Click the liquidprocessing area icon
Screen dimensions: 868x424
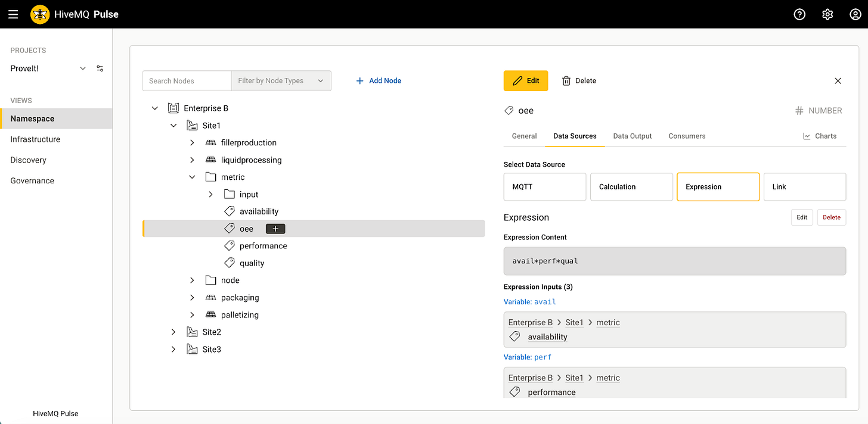210,160
